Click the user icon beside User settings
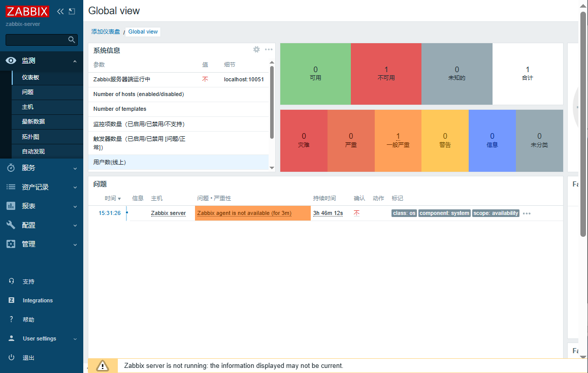The height and width of the screenshot is (373, 588). click(11, 338)
